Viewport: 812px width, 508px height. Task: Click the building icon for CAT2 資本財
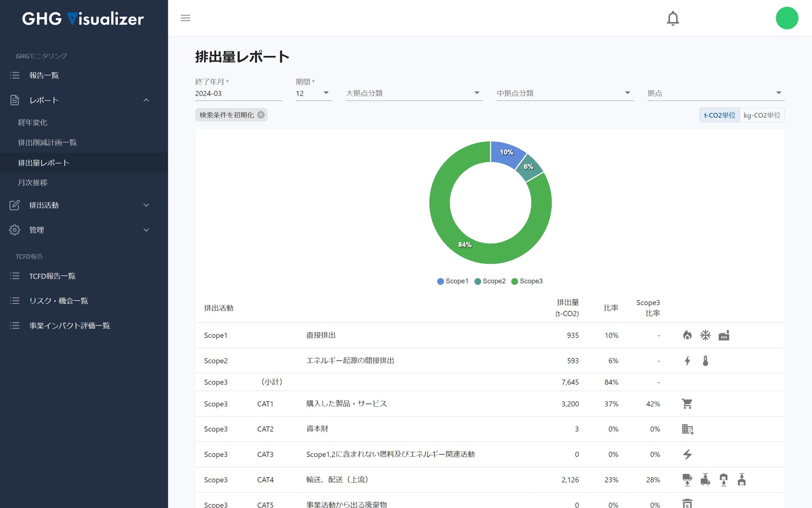[x=687, y=429]
